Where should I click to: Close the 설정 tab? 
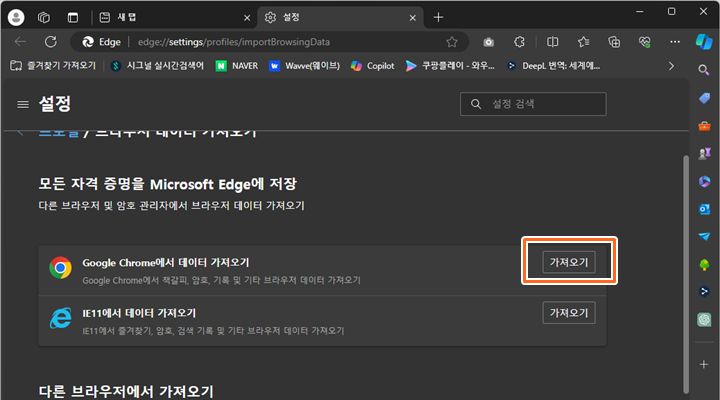412,18
